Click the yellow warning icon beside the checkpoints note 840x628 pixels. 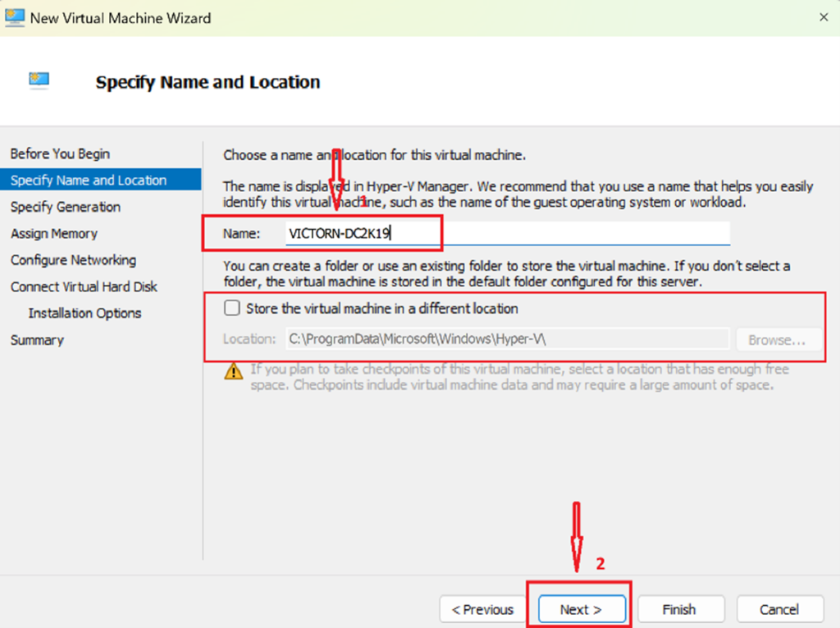pos(233,370)
